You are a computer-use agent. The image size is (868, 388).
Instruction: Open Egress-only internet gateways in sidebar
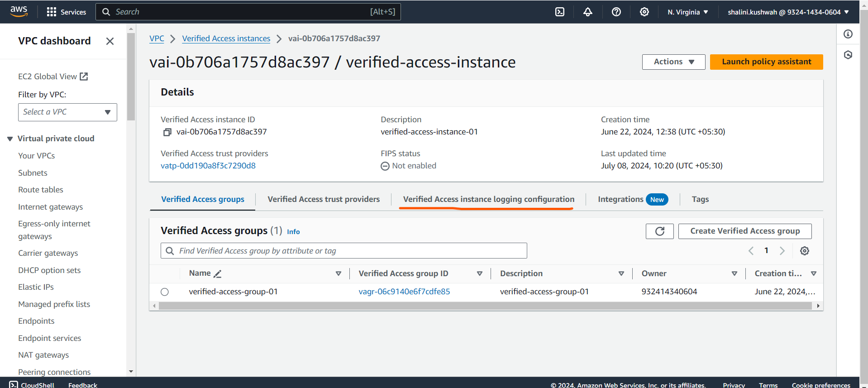tap(54, 230)
